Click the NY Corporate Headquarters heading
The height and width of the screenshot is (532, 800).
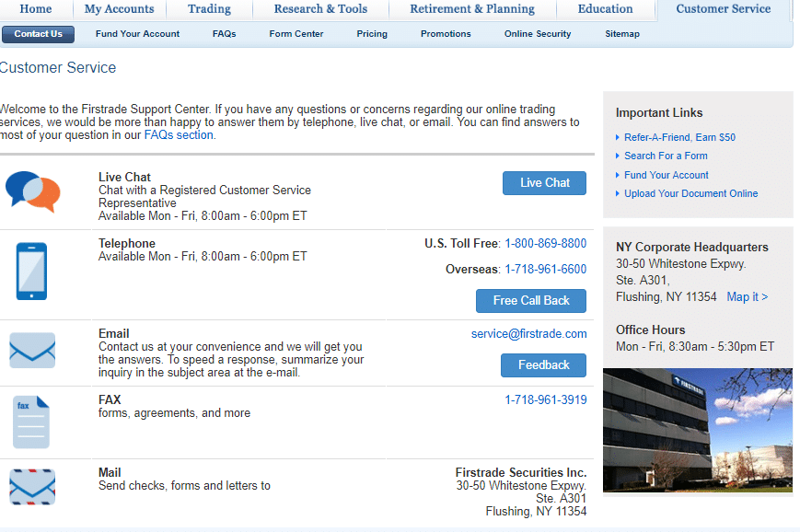pyautogui.click(x=692, y=247)
